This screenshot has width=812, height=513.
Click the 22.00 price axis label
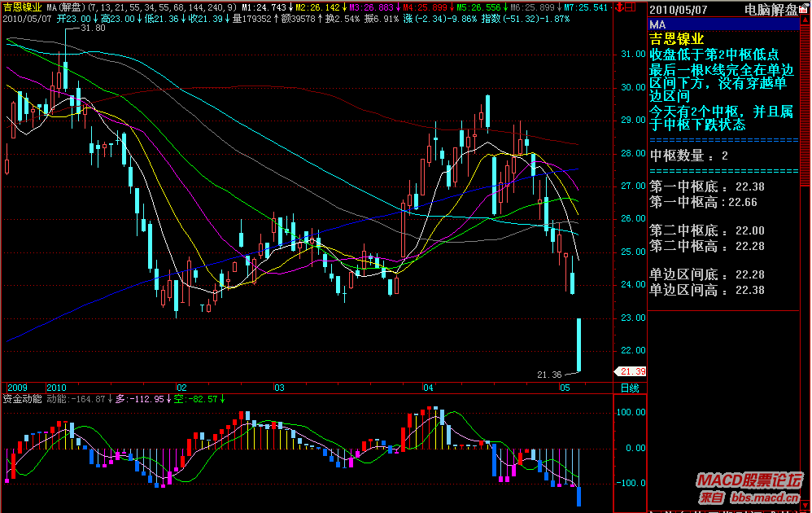tap(633, 350)
